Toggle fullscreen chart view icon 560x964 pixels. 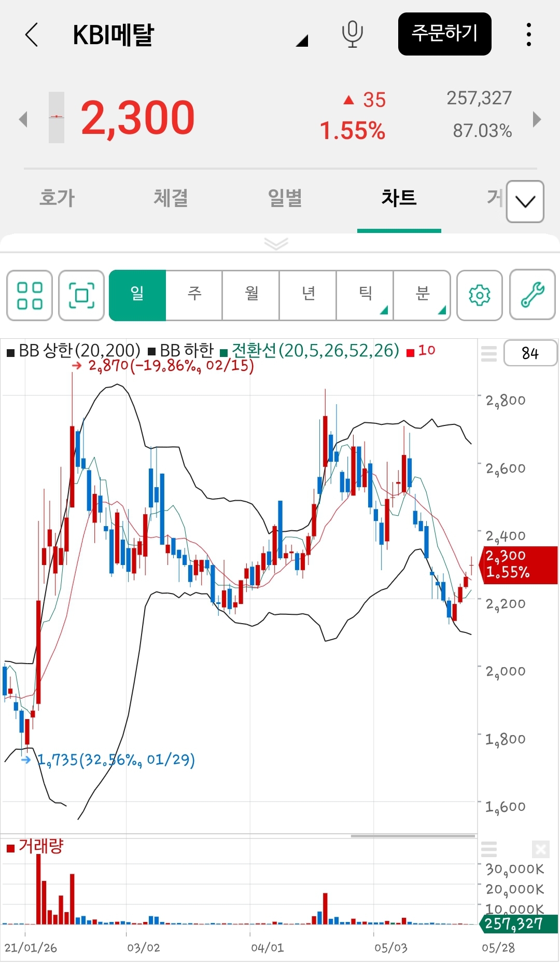tap(81, 295)
